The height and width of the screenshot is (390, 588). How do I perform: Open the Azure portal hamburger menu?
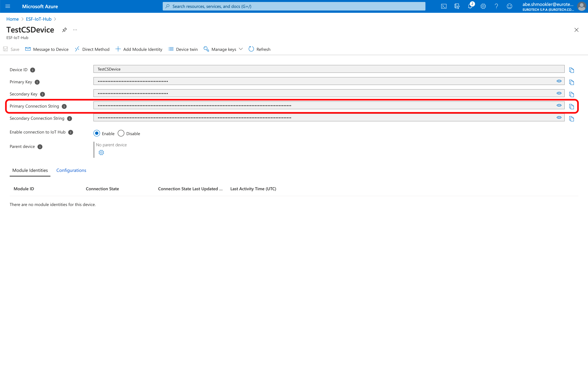8,6
